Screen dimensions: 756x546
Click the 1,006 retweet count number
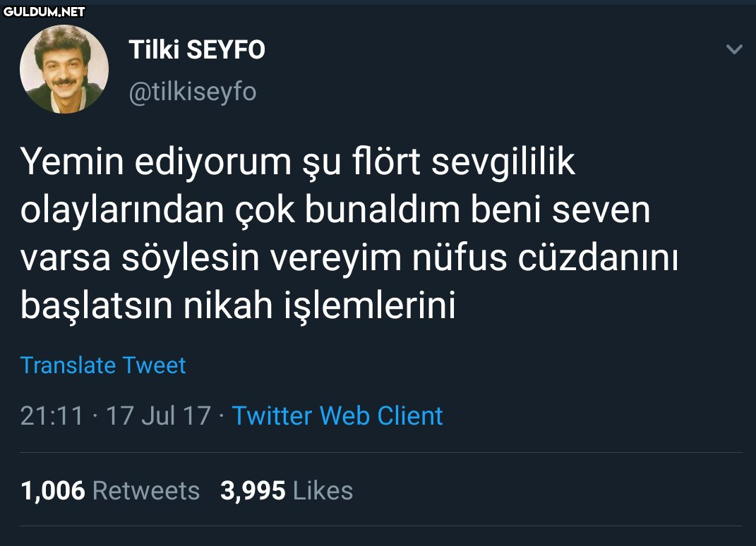(53, 490)
